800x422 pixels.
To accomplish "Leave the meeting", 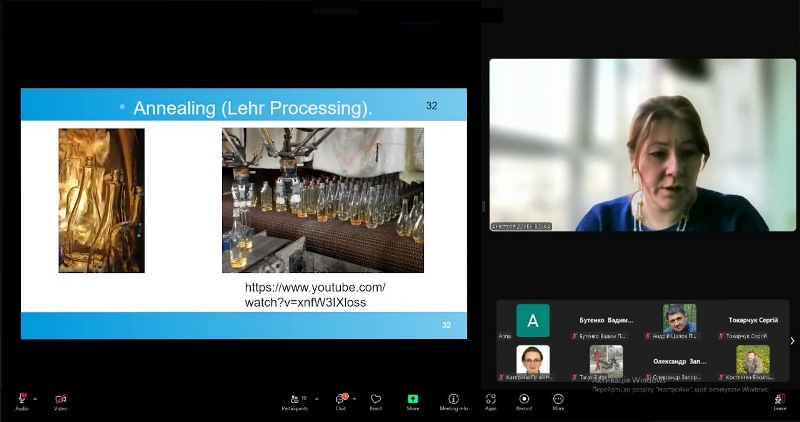I will pyautogui.click(x=780, y=402).
